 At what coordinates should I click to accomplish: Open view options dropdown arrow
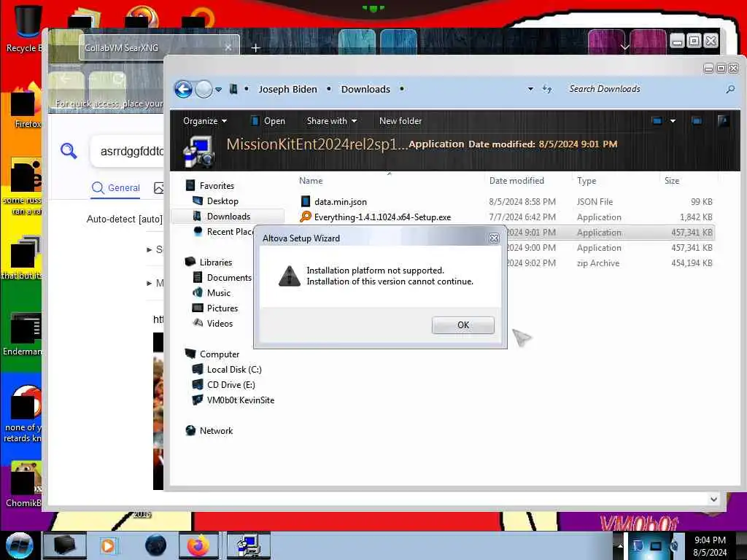673,121
